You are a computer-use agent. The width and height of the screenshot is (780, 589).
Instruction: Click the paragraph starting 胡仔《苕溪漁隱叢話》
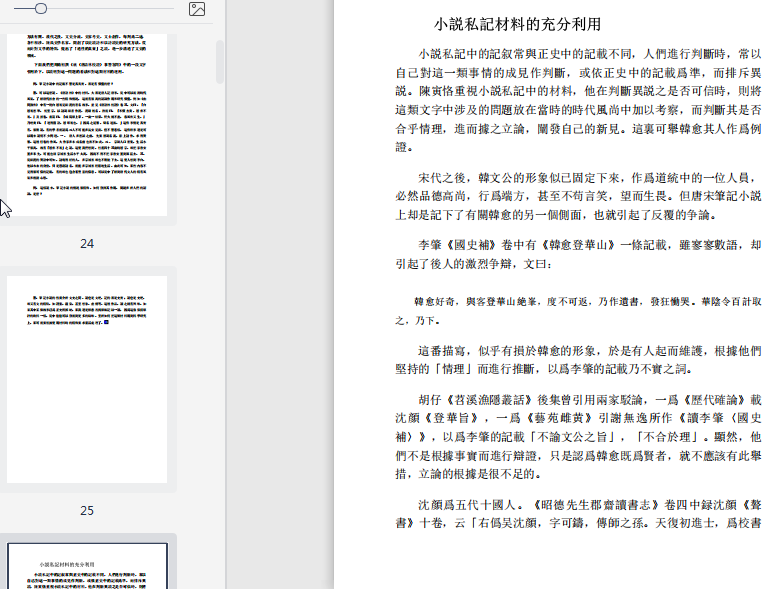(578, 437)
